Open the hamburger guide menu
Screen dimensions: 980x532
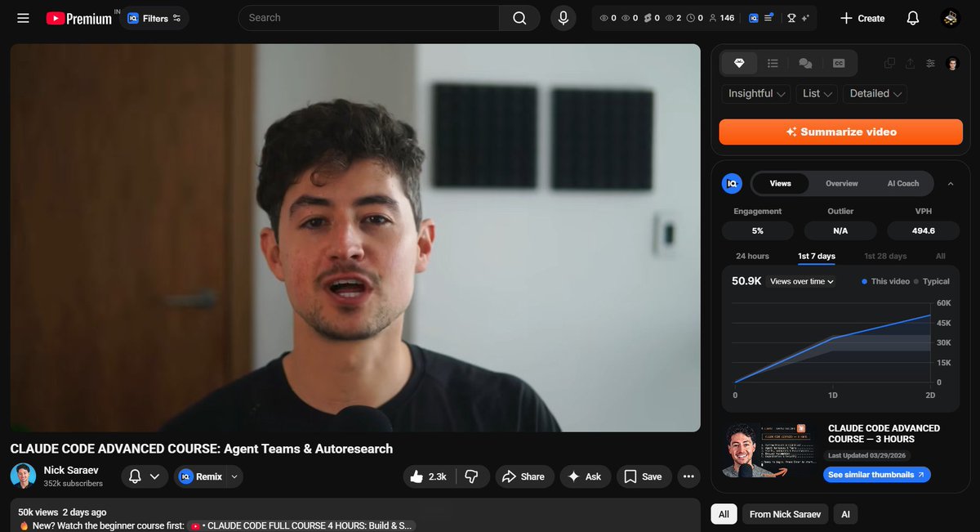coord(23,18)
